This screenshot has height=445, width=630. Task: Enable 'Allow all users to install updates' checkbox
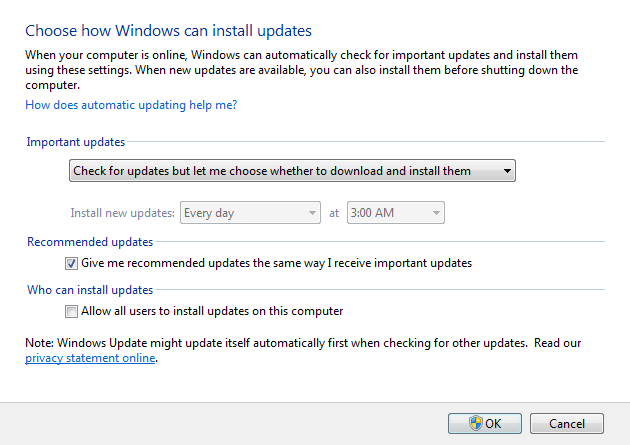click(71, 312)
